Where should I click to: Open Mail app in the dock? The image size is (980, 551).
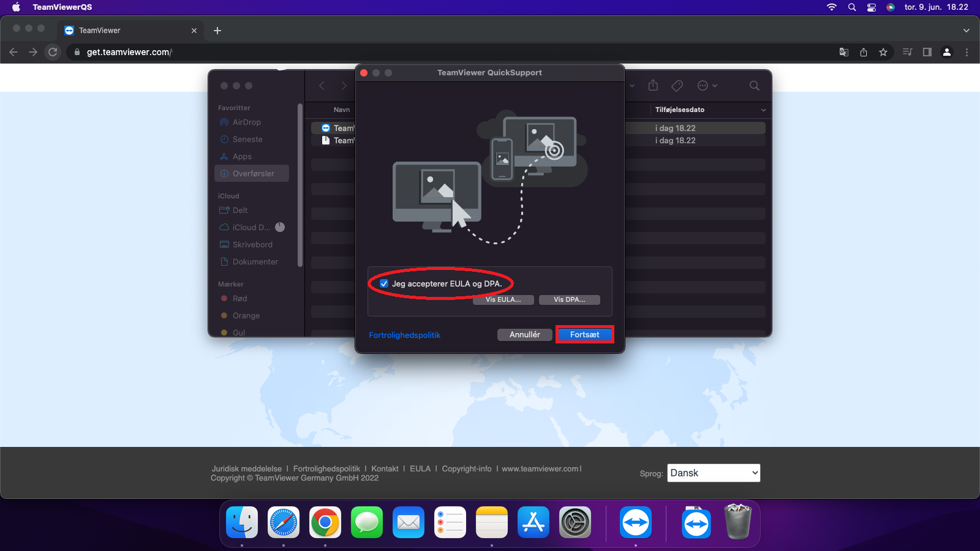(409, 522)
